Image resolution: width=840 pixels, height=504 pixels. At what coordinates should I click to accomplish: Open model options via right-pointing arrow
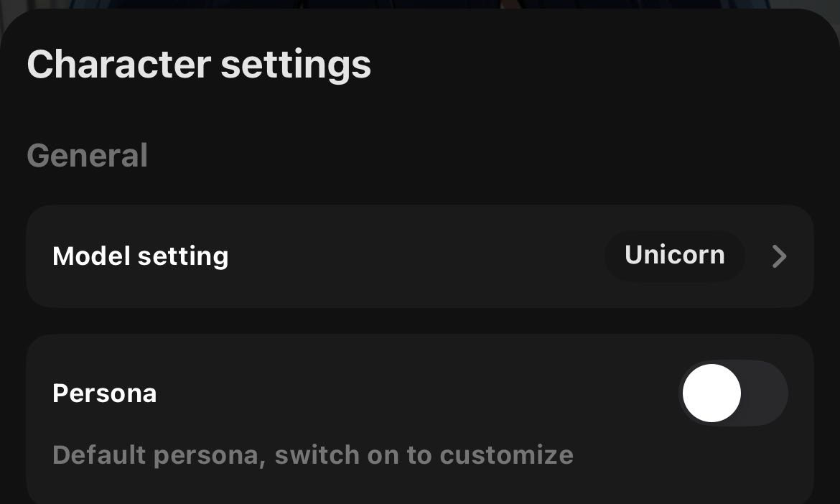pos(780,256)
